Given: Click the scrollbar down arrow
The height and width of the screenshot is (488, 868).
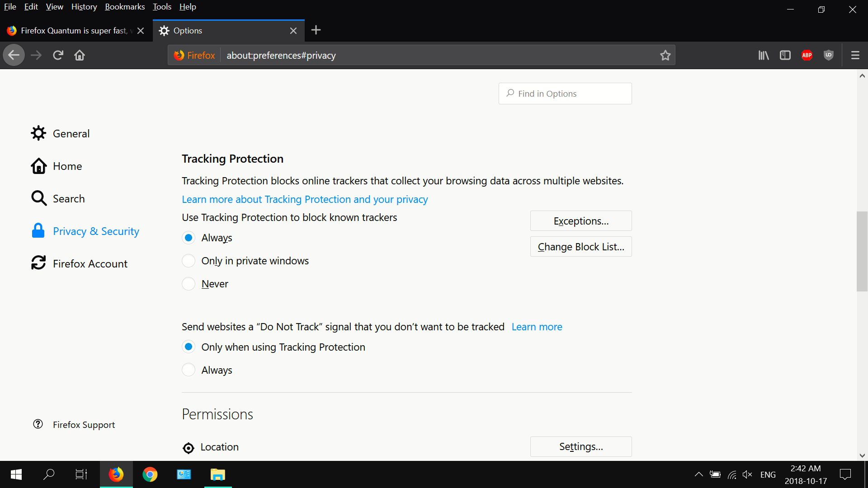Looking at the screenshot, I should click(x=862, y=455).
